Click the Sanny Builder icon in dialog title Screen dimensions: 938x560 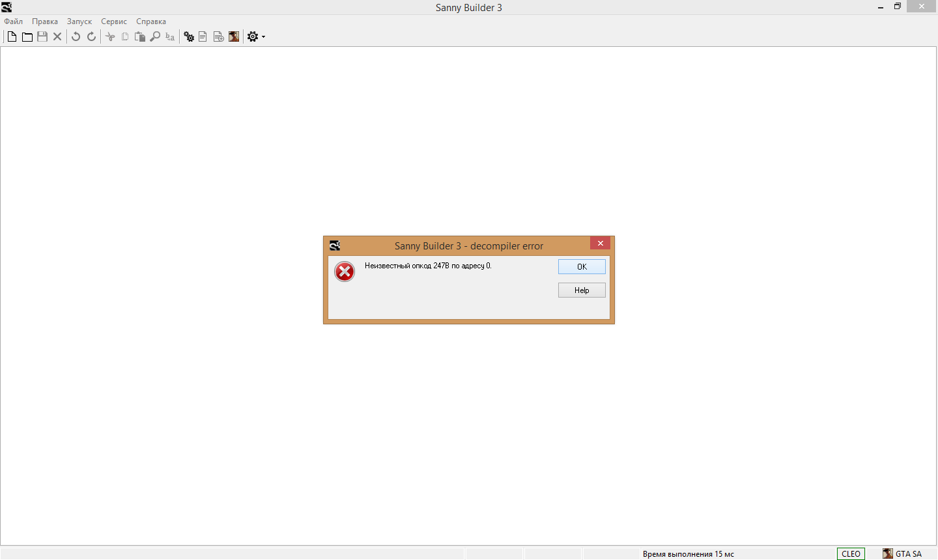335,245
